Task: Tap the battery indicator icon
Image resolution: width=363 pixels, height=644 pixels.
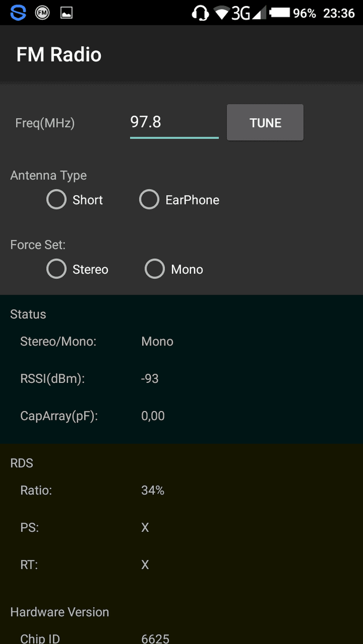Action: (x=279, y=13)
